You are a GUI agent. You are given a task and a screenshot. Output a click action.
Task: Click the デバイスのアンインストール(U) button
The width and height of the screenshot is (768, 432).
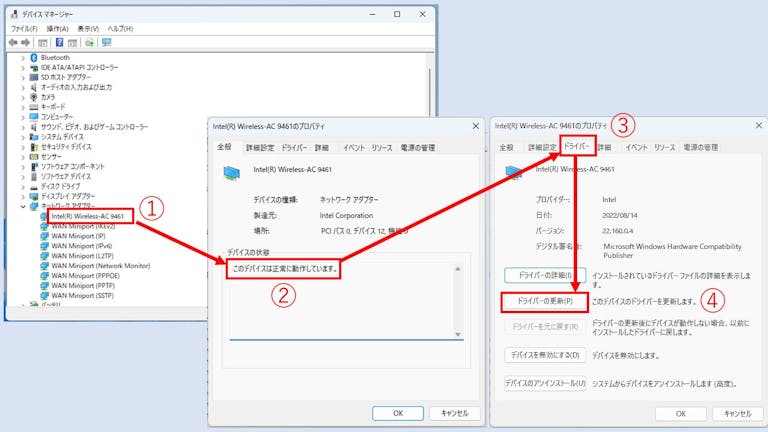coord(545,383)
